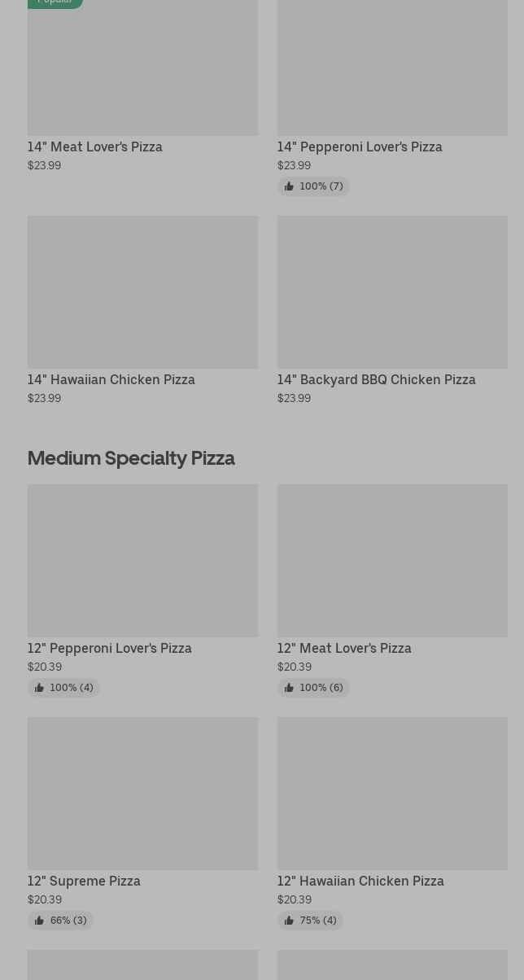524x980 pixels.
Task: Click the 12" Supreme Pizza title text
Action: pyautogui.click(x=84, y=881)
